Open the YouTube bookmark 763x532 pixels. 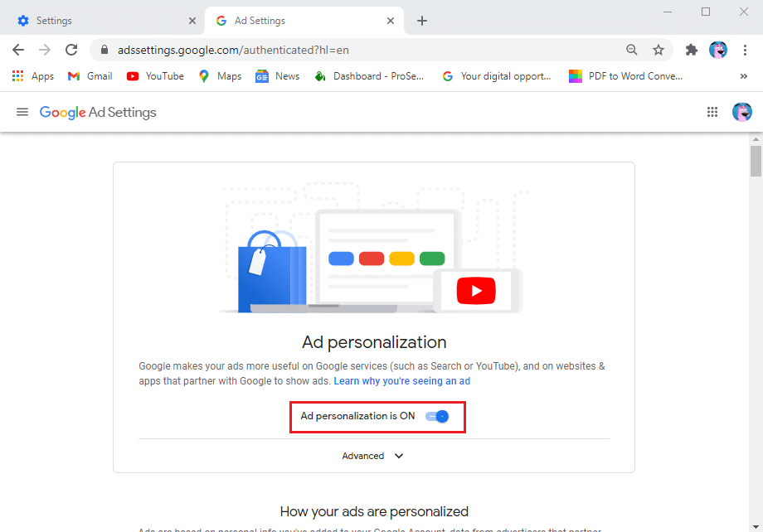(154, 75)
